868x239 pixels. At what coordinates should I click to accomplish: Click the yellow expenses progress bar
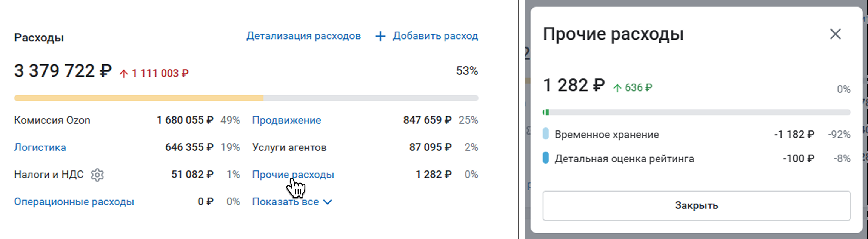(x=139, y=98)
